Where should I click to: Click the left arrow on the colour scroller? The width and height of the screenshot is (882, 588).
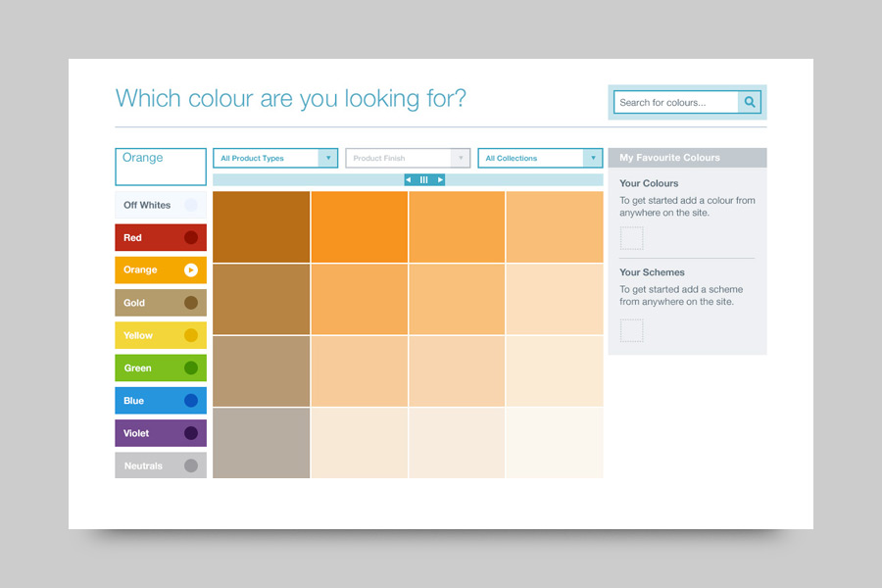[409, 179]
